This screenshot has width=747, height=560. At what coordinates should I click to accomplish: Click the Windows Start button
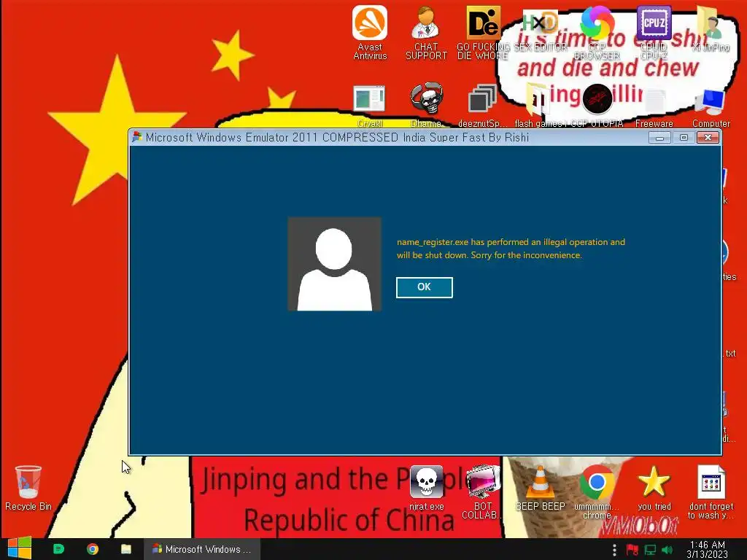(x=20, y=548)
